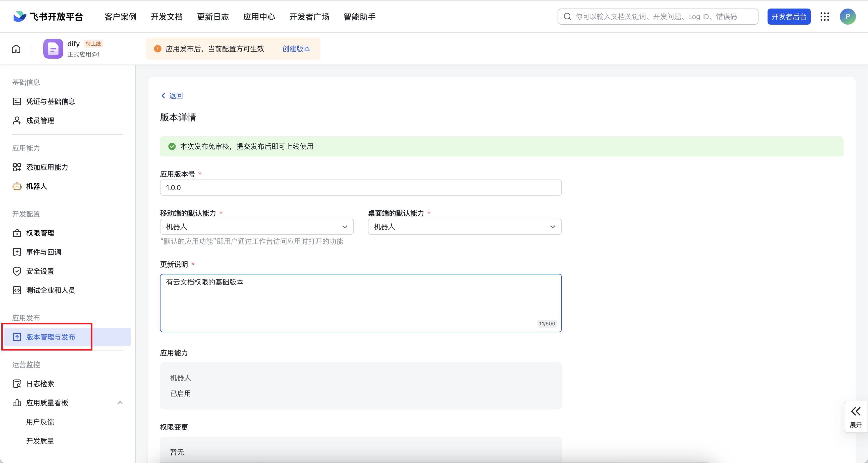This screenshot has height=463, width=868.
Task: Open 日志检索 in the sidebar
Action: (40, 383)
